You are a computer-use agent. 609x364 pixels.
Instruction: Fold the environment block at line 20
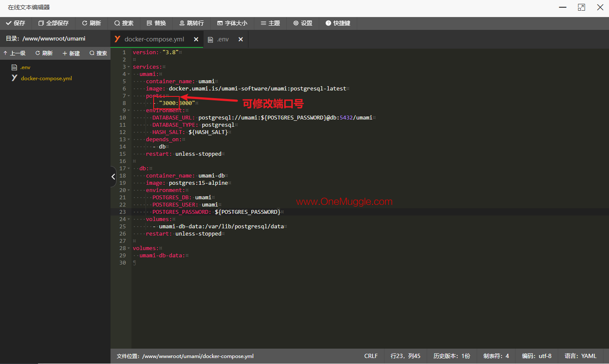pos(129,190)
